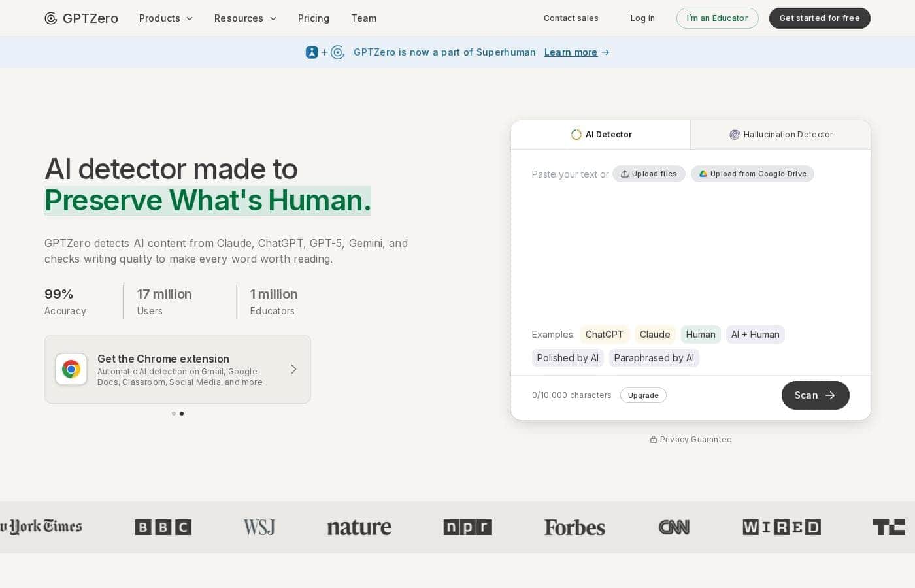Click the Upload files button
This screenshot has width=915, height=588.
point(649,174)
